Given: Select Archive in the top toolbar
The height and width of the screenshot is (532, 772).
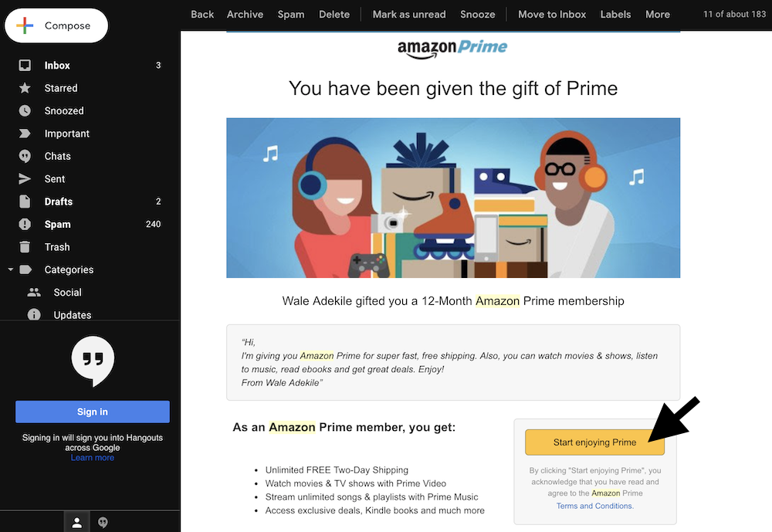Looking at the screenshot, I should (x=245, y=15).
